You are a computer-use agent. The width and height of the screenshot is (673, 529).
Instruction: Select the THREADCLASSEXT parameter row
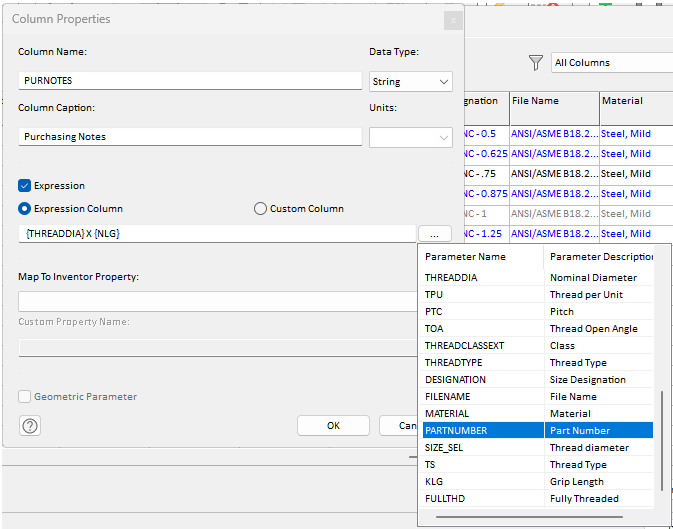[538, 346]
